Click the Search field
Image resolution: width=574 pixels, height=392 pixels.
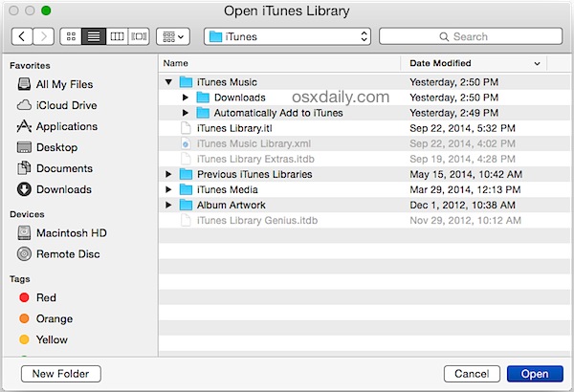click(471, 36)
